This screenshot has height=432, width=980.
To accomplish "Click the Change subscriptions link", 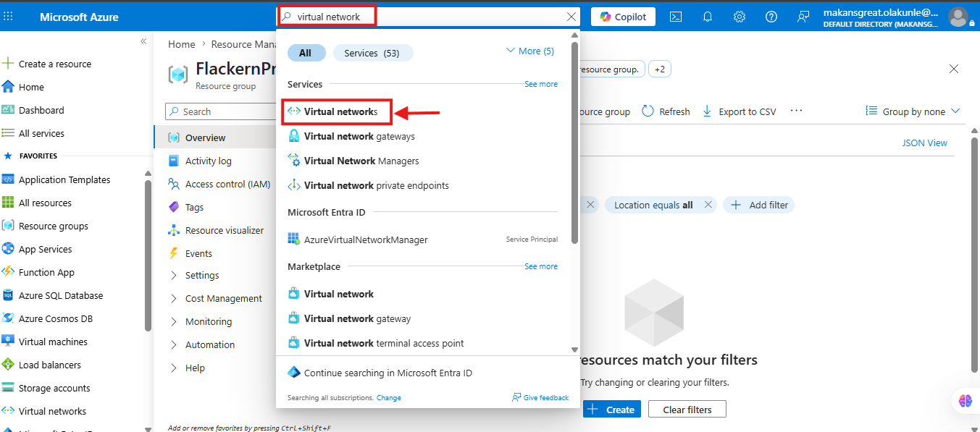I will [x=388, y=398].
